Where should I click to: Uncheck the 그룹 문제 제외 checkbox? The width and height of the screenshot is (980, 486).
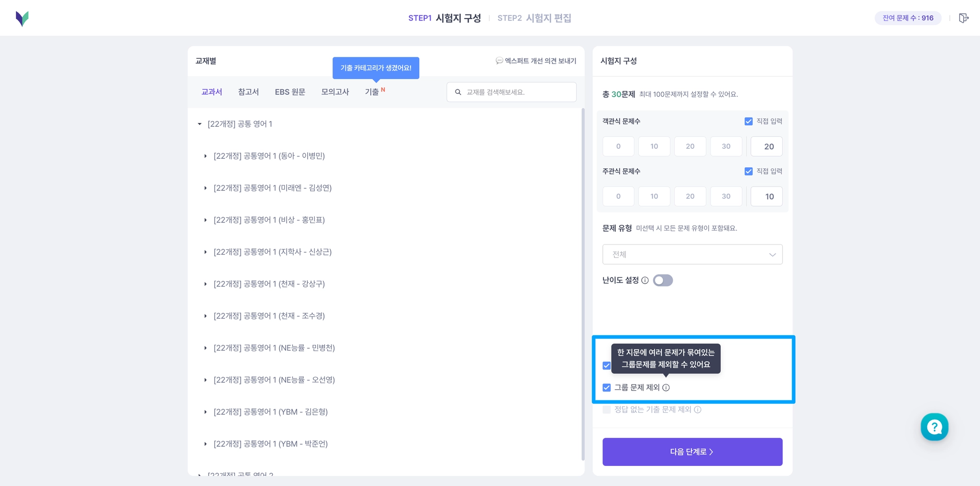[x=607, y=387]
